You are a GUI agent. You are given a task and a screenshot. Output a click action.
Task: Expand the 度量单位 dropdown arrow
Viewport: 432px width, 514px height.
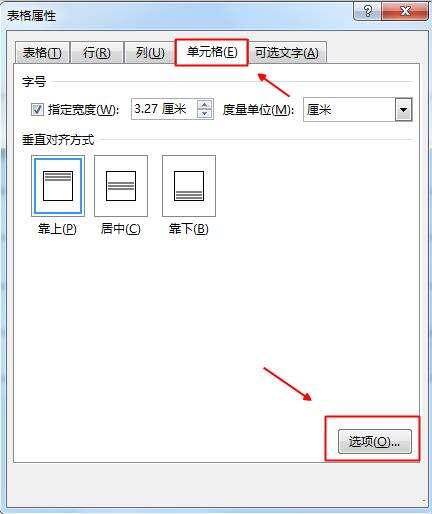click(404, 109)
